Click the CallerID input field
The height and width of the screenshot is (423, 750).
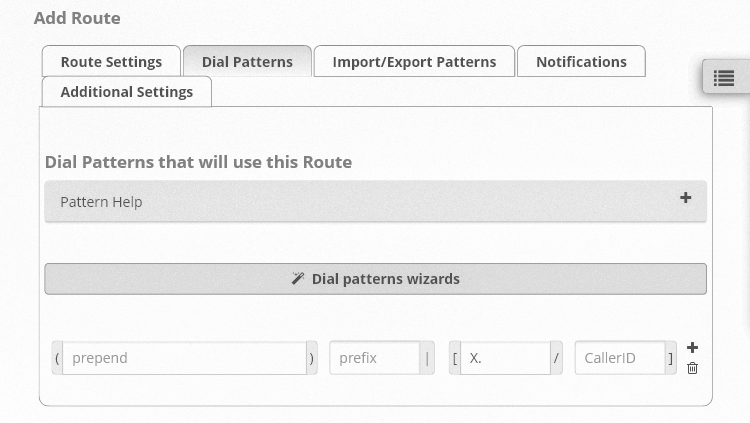click(x=620, y=358)
